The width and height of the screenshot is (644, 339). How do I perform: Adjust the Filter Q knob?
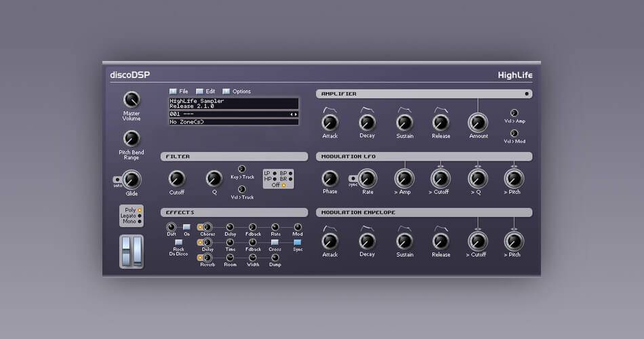click(214, 179)
